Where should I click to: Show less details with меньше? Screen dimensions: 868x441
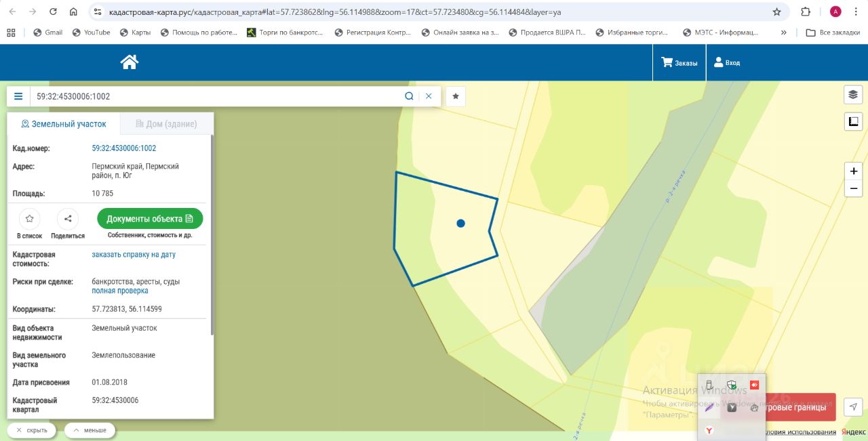(90, 430)
